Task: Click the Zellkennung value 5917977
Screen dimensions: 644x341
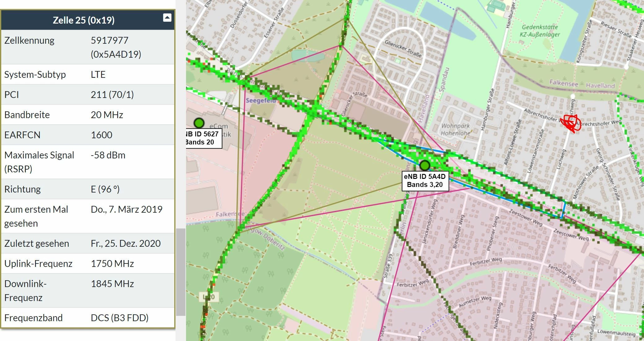Action: point(109,40)
